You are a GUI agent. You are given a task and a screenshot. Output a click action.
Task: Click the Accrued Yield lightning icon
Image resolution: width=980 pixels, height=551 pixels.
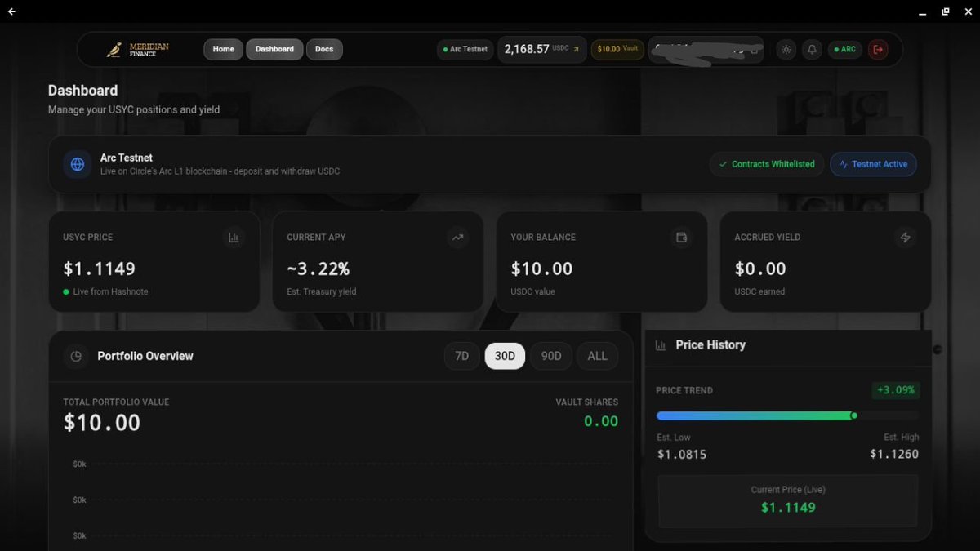point(905,238)
